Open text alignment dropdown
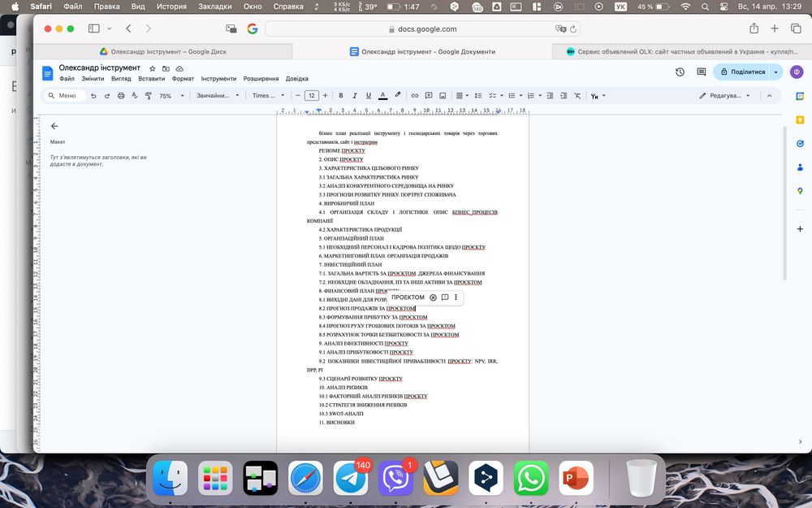 (x=462, y=96)
